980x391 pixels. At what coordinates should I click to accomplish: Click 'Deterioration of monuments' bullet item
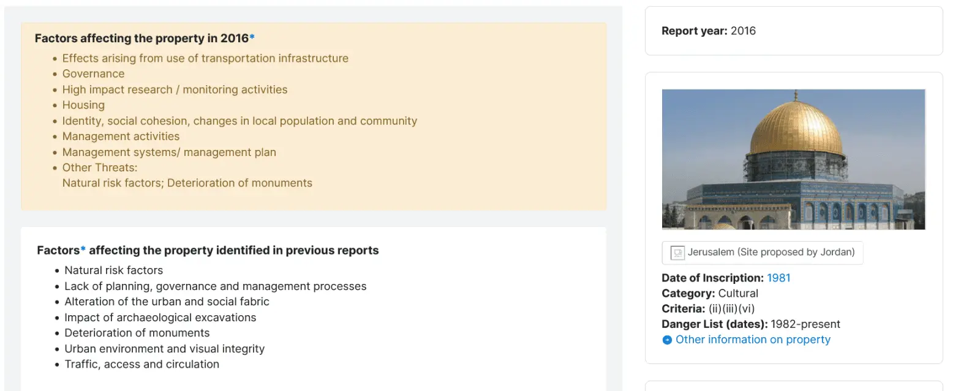point(137,333)
